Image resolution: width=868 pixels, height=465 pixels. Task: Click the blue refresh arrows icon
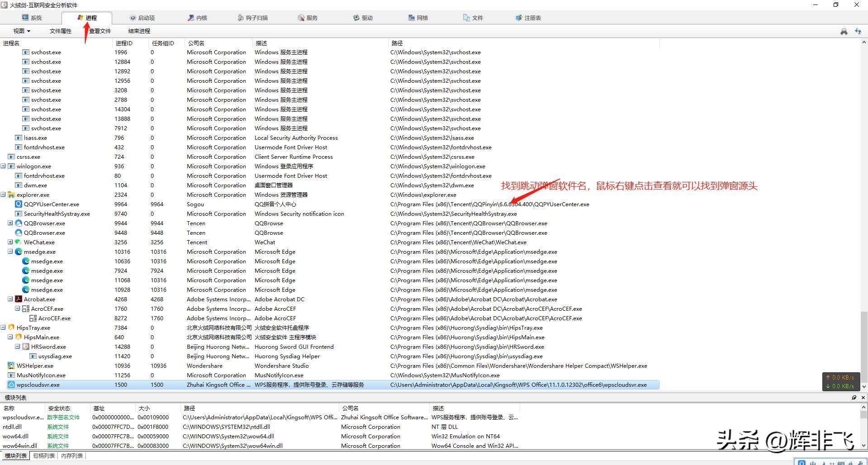[858, 31]
